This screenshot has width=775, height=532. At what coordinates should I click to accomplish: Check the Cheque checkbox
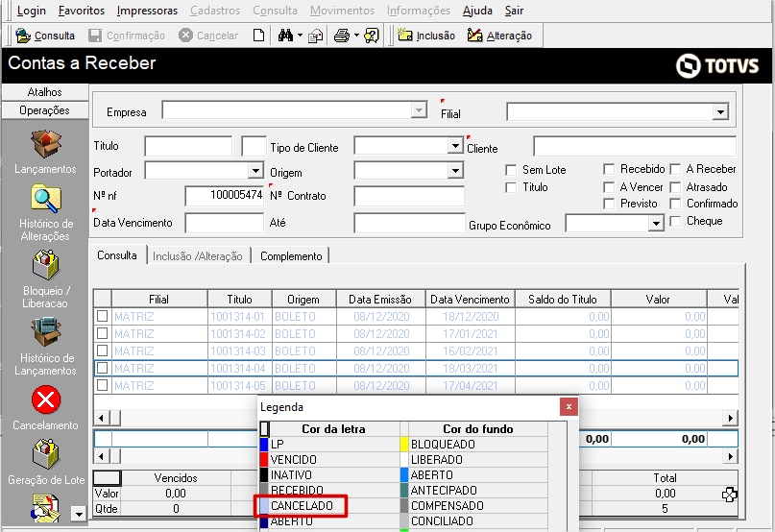(675, 221)
